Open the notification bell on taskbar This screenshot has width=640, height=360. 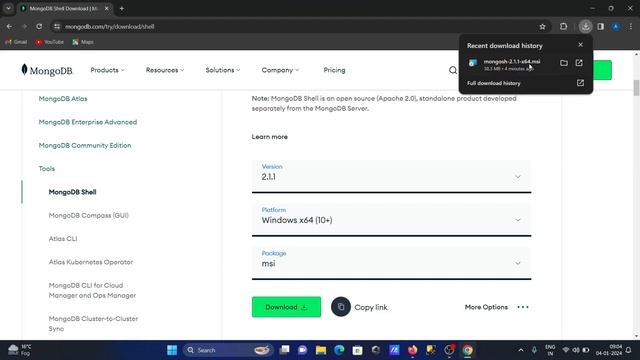628,350
